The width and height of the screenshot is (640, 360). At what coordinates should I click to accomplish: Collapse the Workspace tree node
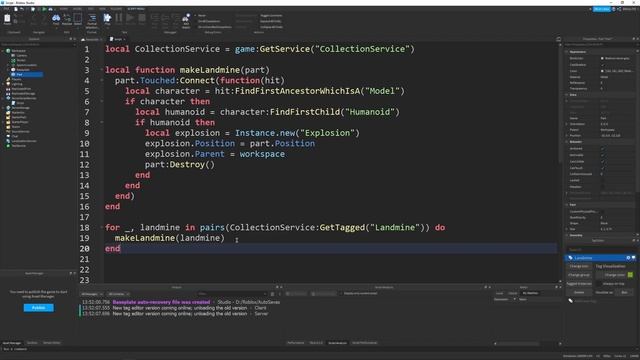coord(2,51)
